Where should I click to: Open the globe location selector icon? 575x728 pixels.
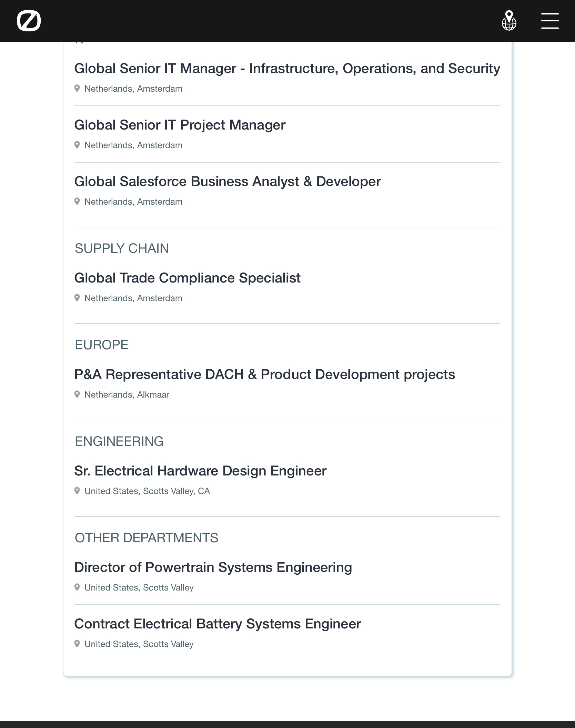click(509, 21)
